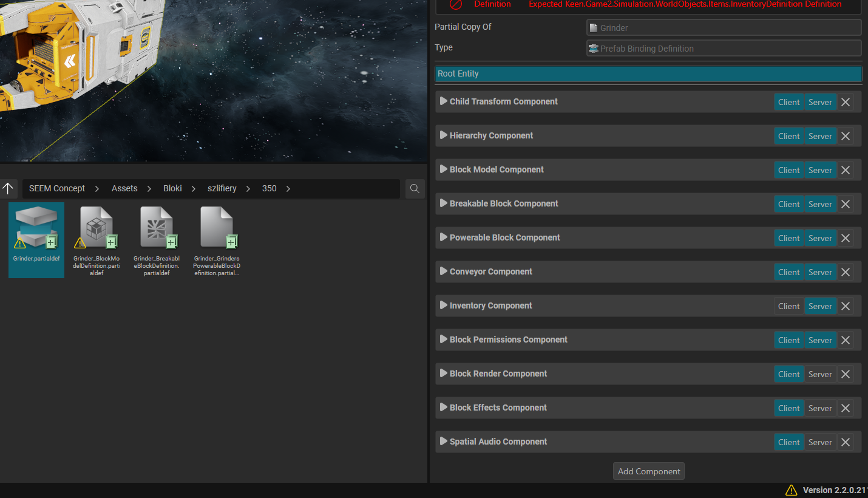Toggle Server on Block Render Component
868x498 pixels.
[820, 374]
